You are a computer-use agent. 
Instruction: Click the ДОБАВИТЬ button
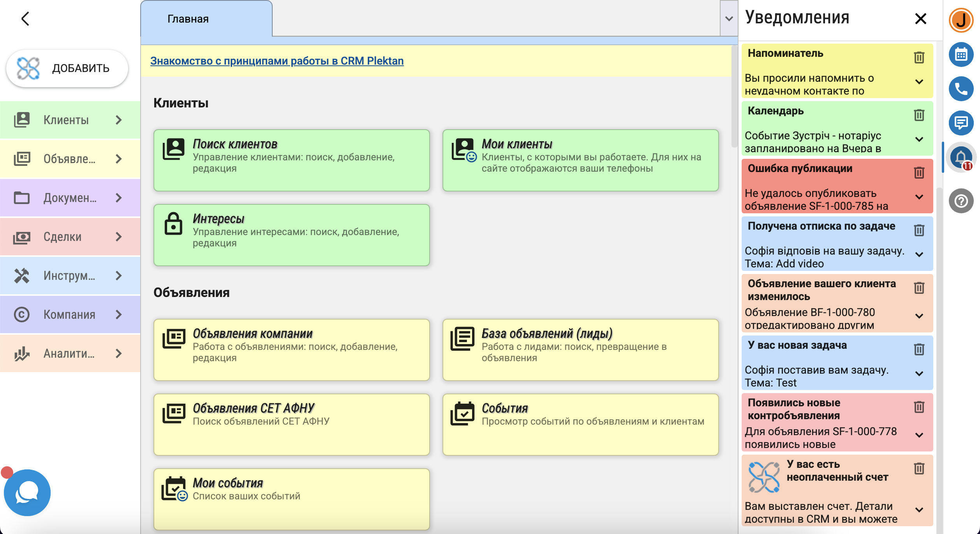[x=67, y=69]
